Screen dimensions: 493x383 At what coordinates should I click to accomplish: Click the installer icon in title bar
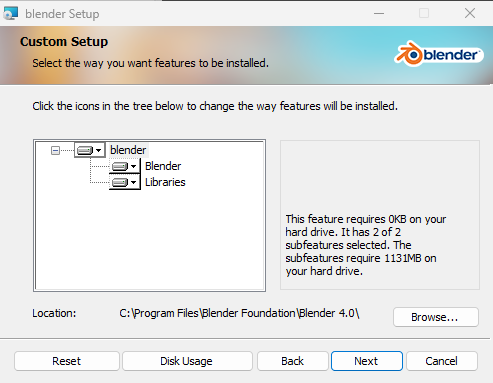(10, 14)
